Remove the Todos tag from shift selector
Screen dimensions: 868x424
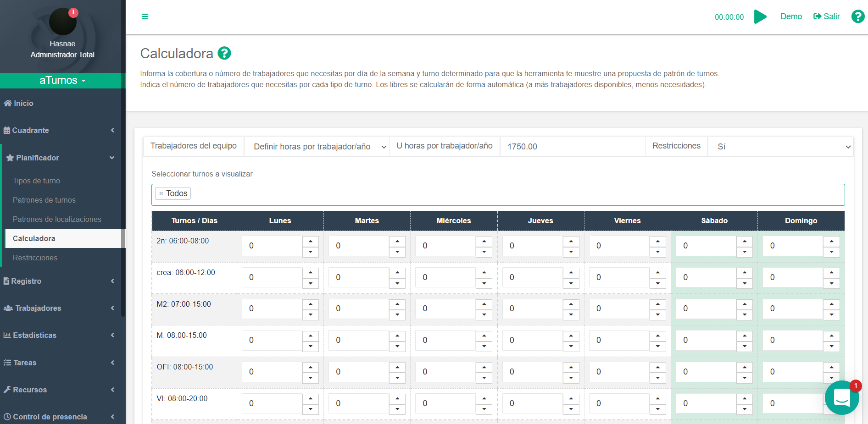coord(161,194)
